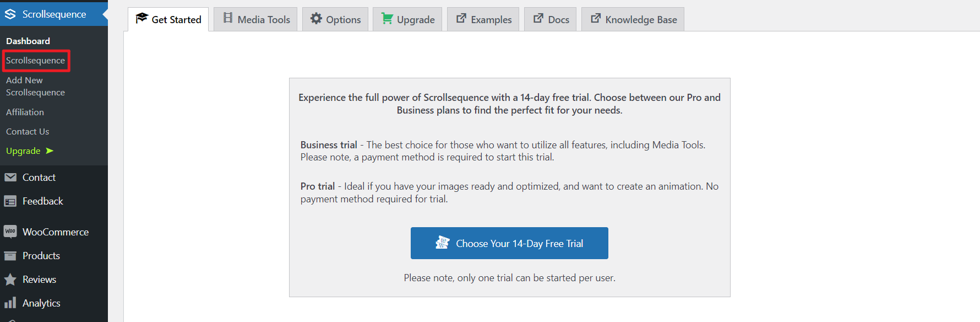This screenshot has height=322, width=980.
Task: Open the Docs tab
Action: [550, 19]
